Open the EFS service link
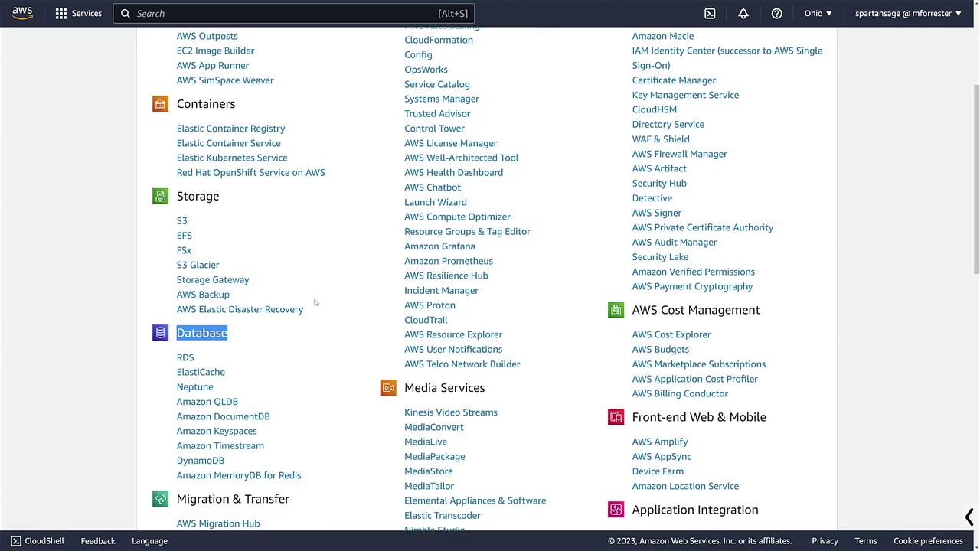The width and height of the screenshot is (980, 551). (185, 236)
